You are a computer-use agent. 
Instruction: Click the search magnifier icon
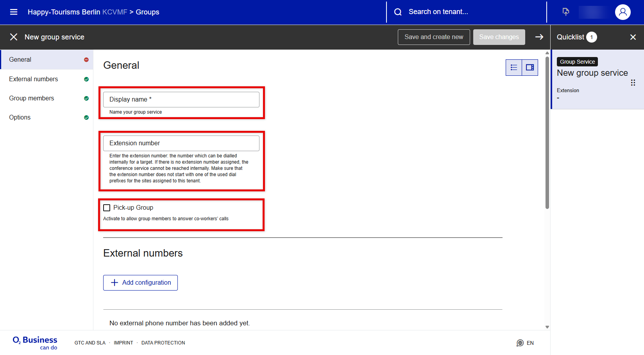click(x=398, y=12)
